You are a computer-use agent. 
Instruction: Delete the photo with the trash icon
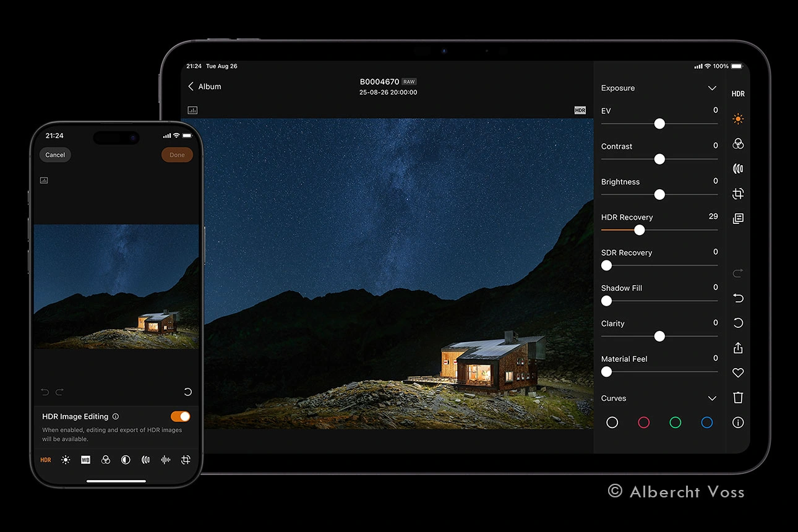[x=737, y=398]
